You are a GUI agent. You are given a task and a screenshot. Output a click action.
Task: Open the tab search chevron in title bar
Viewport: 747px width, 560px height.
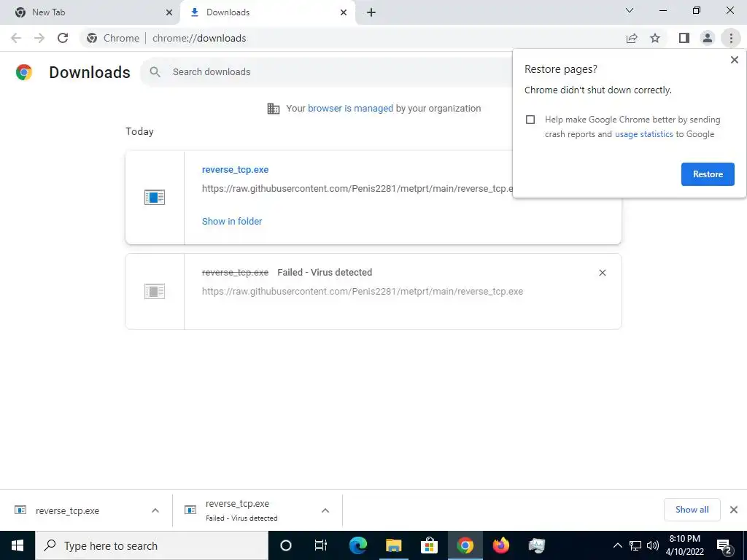pyautogui.click(x=630, y=10)
